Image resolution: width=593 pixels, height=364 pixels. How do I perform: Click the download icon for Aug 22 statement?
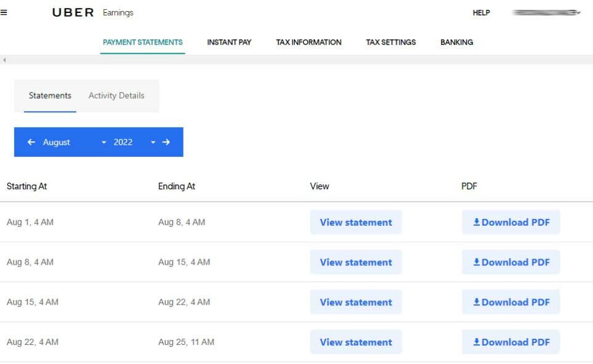tap(476, 342)
